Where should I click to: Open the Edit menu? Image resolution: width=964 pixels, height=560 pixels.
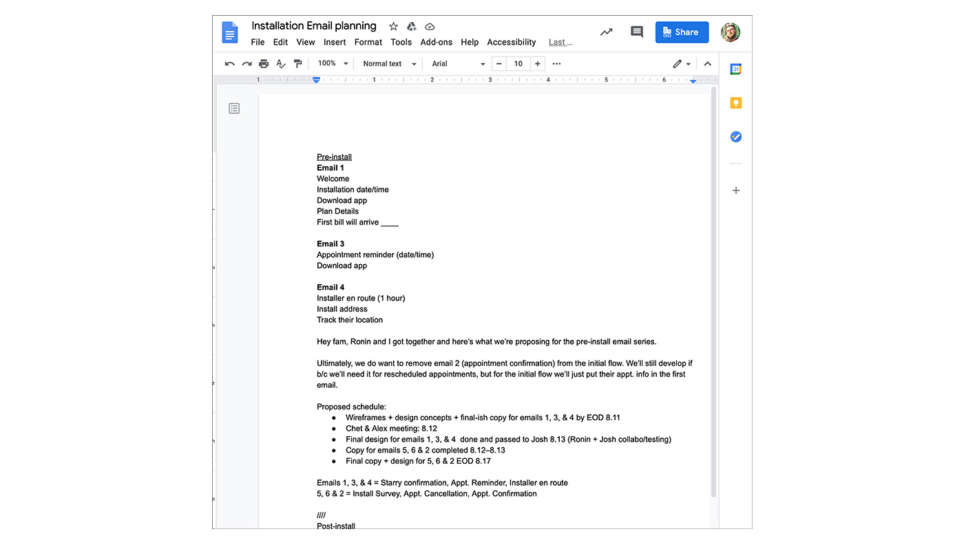280,42
